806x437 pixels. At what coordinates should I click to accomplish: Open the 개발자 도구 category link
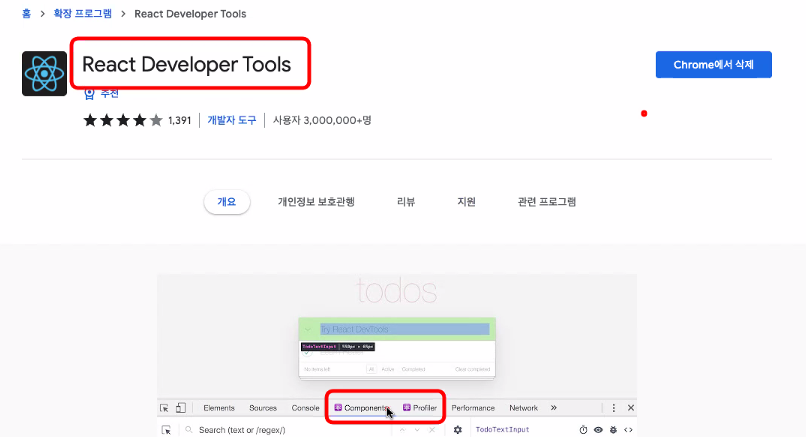[x=232, y=120]
